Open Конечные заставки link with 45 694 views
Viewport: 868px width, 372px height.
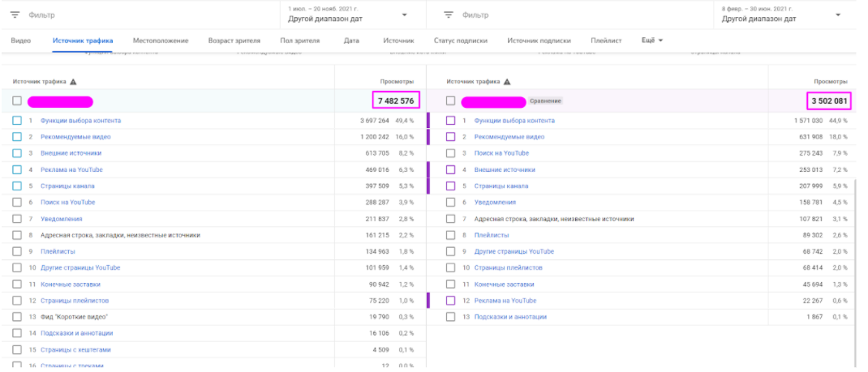pyautogui.click(x=505, y=284)
